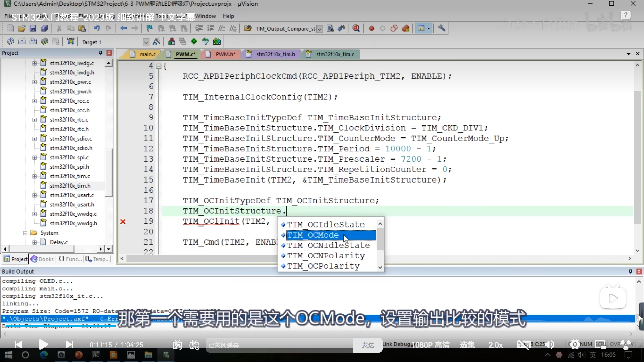This screenshot has width=644, height=362.
Task: Collapse the System folder
Action: point(25,233)
